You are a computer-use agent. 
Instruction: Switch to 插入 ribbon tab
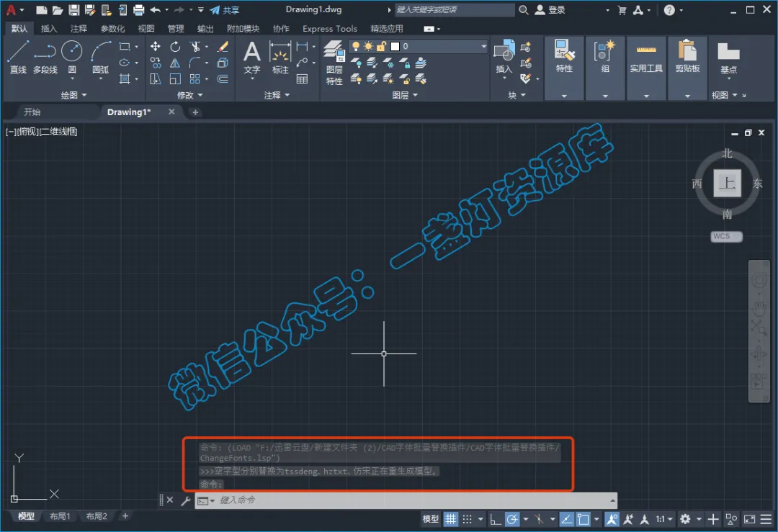[49, 28]
